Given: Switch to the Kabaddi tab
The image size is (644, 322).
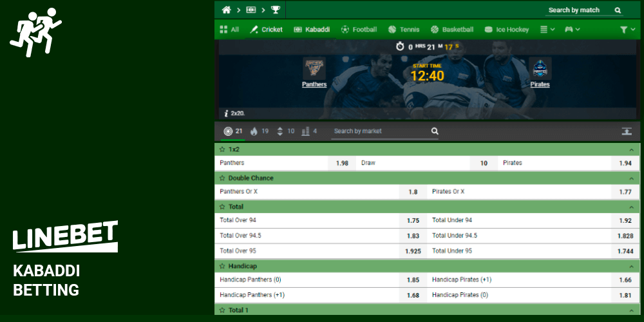Looking at the screenshot, I should tap(312, 30).
